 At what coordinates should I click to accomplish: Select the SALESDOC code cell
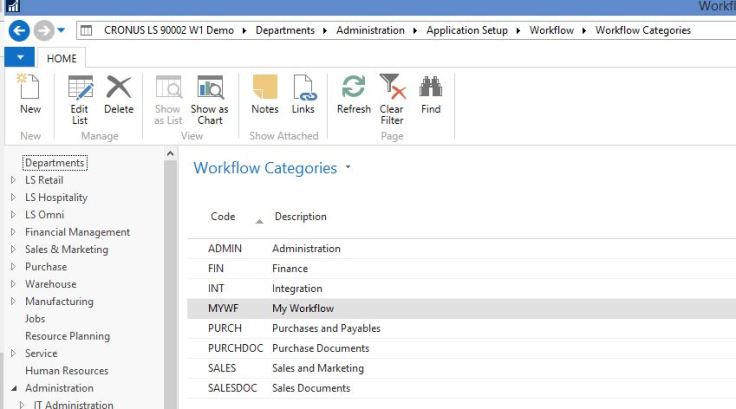click(x=233, y=388)
